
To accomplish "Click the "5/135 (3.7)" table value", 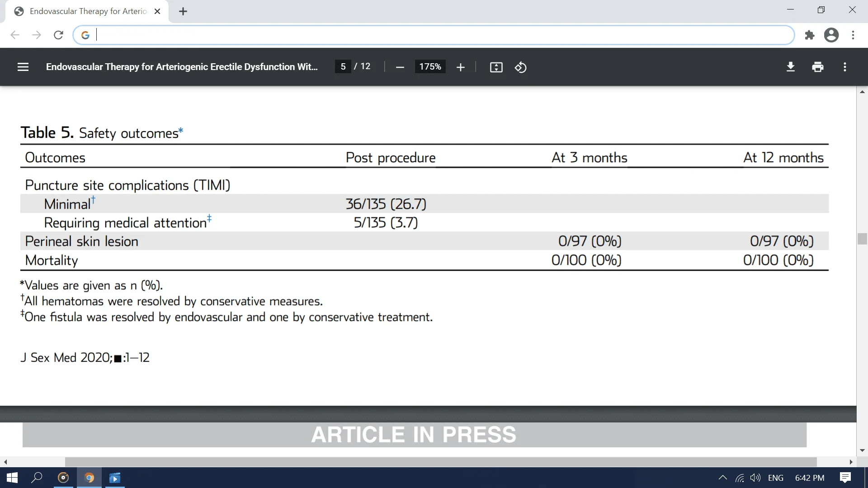I will [386, 222].
